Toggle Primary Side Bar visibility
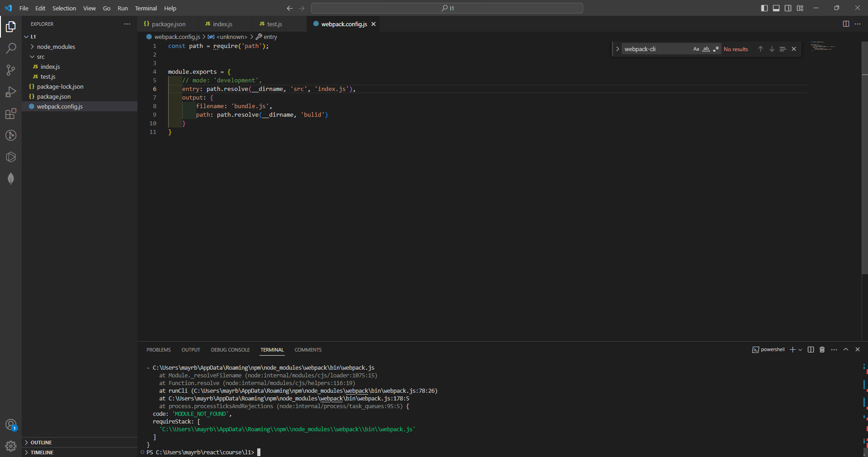This screenshot has width=868, height=457. [764, 8]
